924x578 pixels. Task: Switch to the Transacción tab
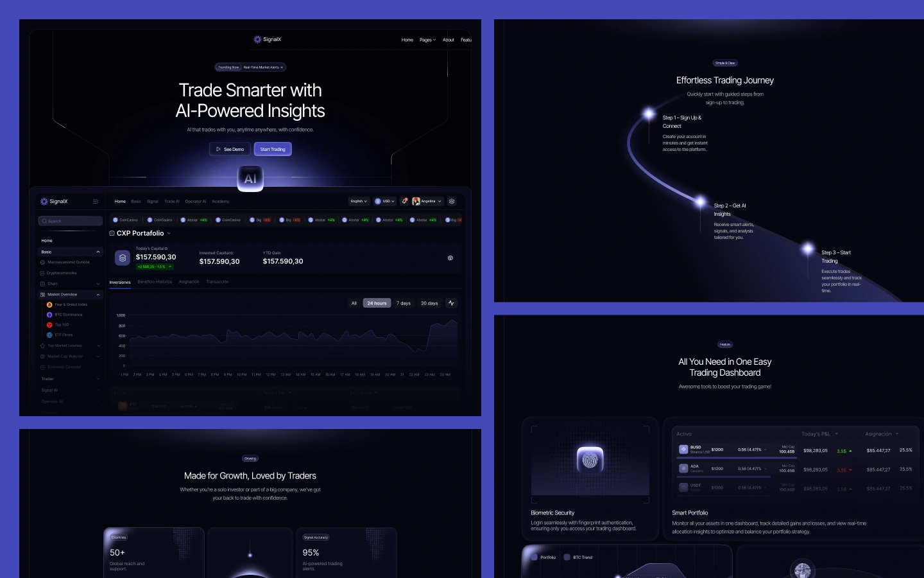[x=218, y=282]
